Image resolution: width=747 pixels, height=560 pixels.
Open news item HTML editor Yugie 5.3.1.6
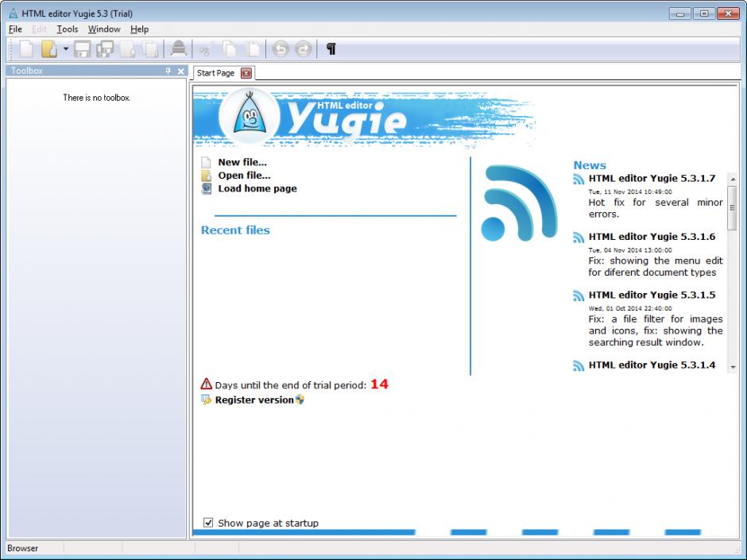[652, 237]
